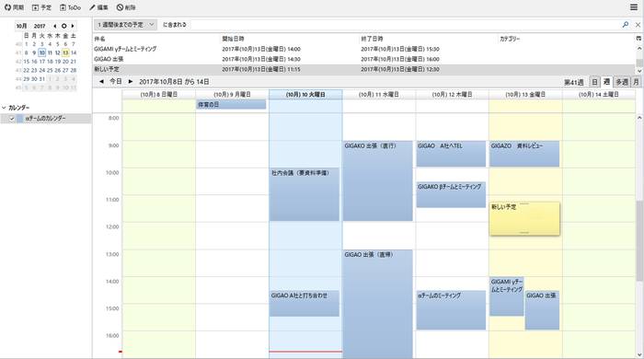Select the αチームのミーティング event
The image size is (644, 359).
451,310
